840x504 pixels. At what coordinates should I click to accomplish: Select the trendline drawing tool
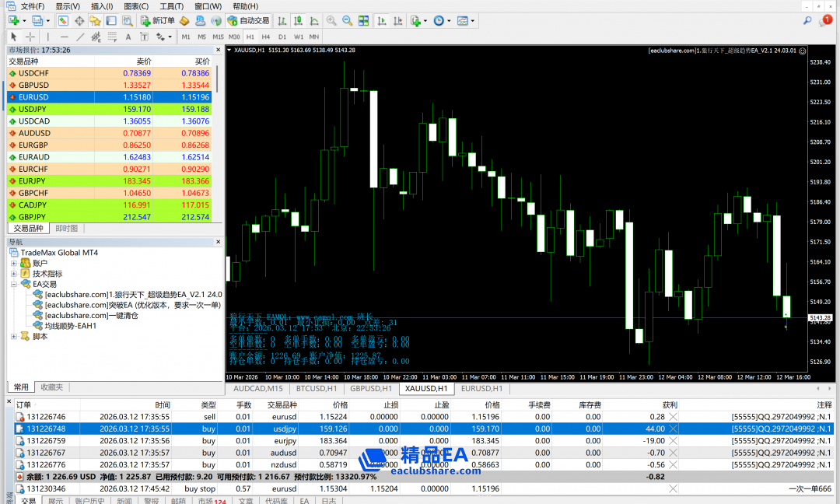(x=81, y=37)
